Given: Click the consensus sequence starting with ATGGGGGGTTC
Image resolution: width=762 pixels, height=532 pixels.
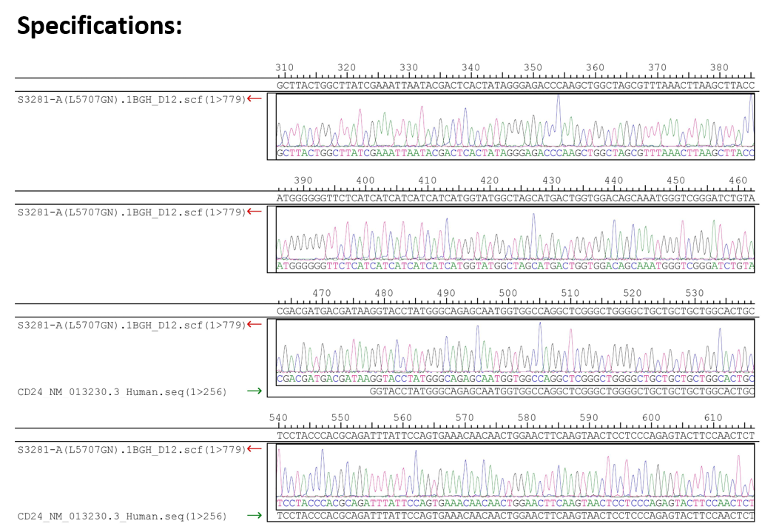Looking at the screenshot, I should click(515, 198).
